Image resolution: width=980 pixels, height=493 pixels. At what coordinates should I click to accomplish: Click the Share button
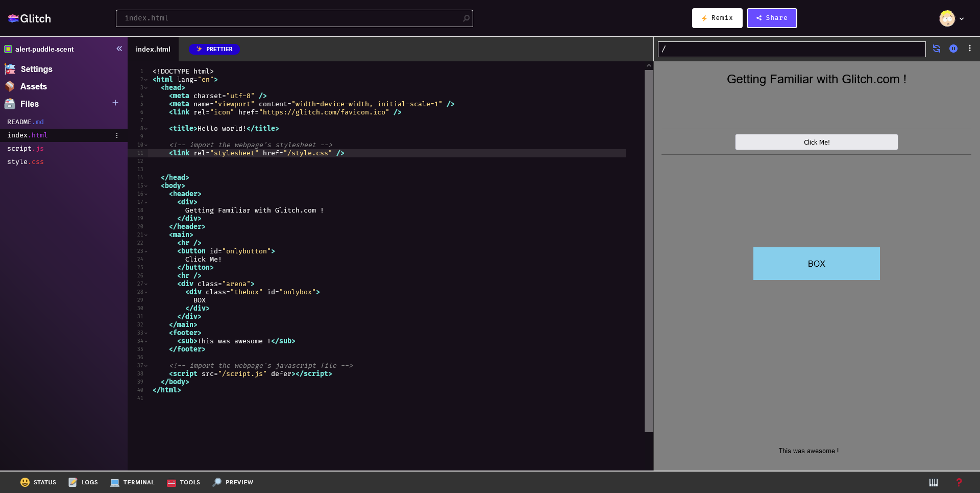[771, 18]
